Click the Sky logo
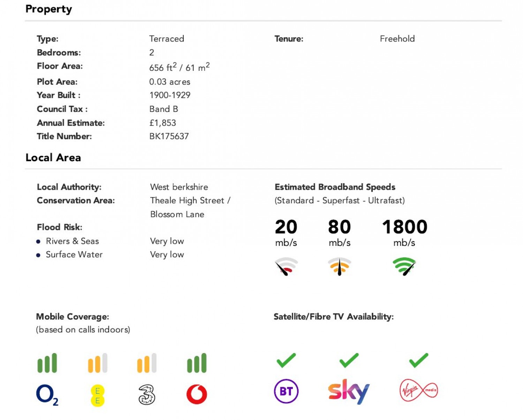 pos(349,391)
